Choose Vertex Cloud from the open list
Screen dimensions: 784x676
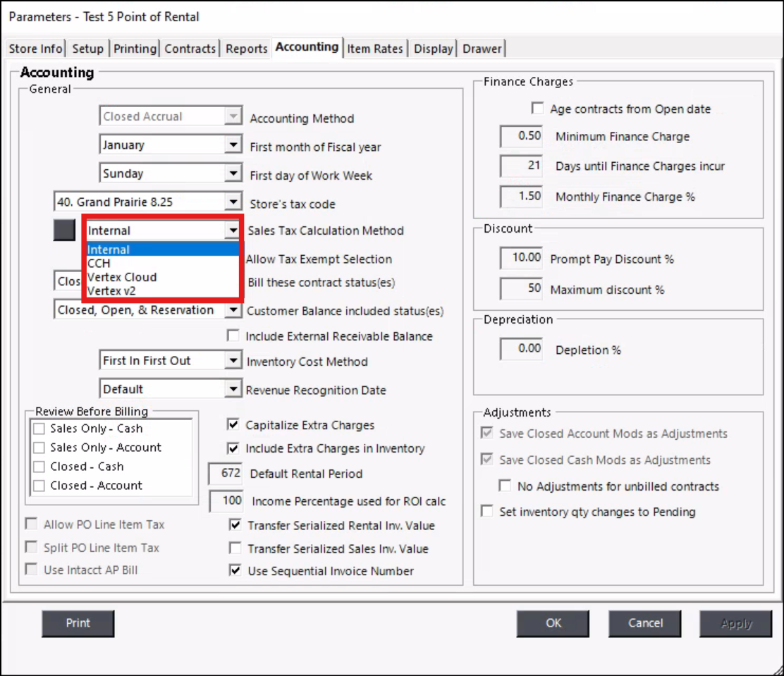point(122,277)
